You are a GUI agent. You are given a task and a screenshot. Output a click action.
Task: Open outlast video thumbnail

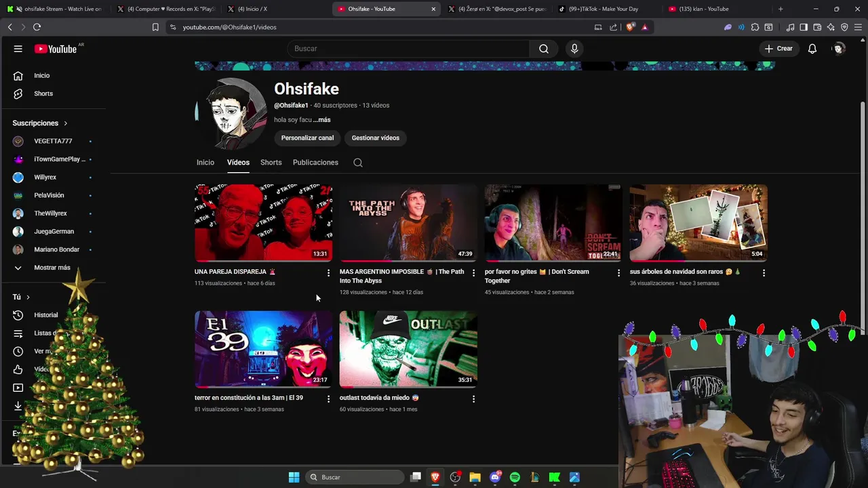(408, 349)
